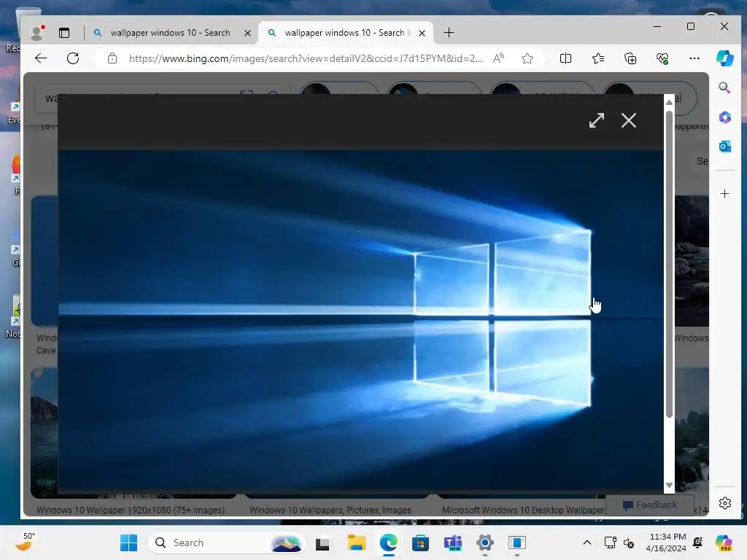This screenshot has width=747, height=560.
Task: Click the Windows 10 wallpaper image
Action: pos(360,322)
